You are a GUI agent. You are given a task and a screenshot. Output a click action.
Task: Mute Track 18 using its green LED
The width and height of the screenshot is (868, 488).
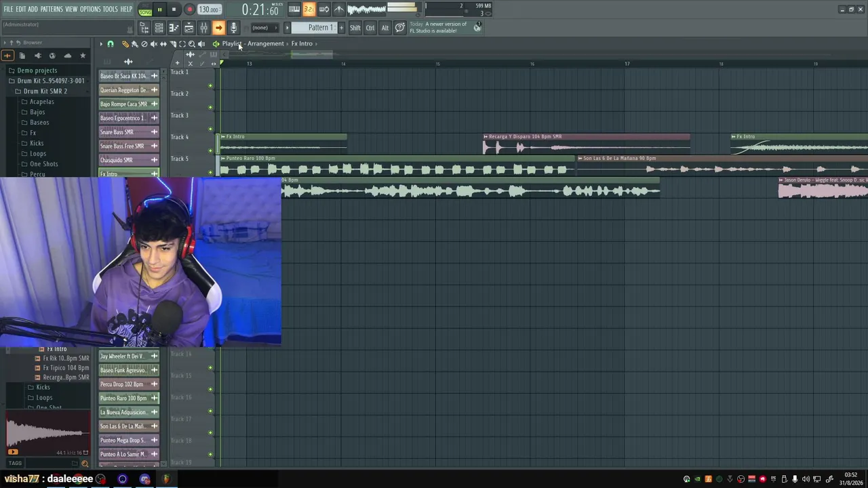pos(210,454)
